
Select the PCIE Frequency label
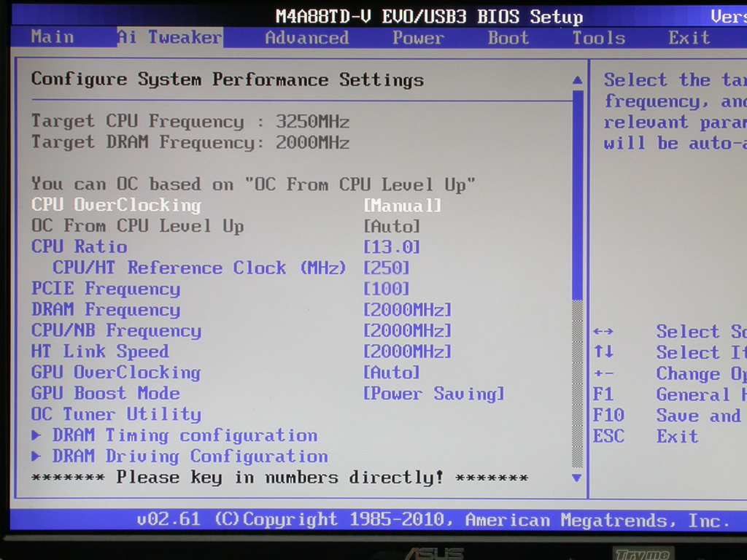[106, 289]
